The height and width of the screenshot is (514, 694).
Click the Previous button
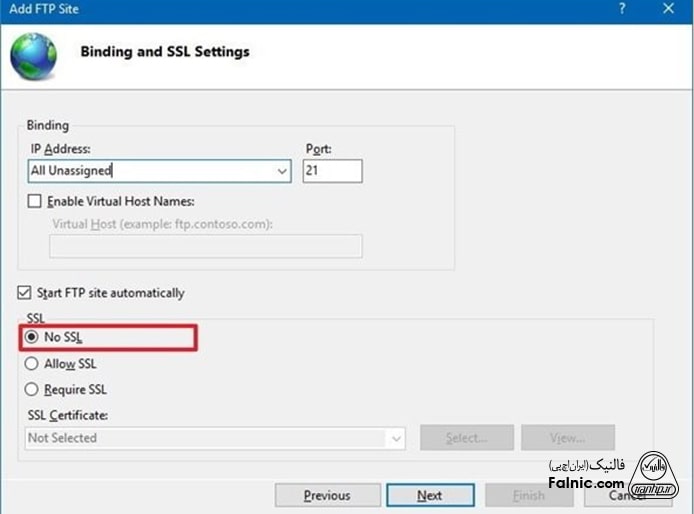pyautogui.click(x=327, y=495)
